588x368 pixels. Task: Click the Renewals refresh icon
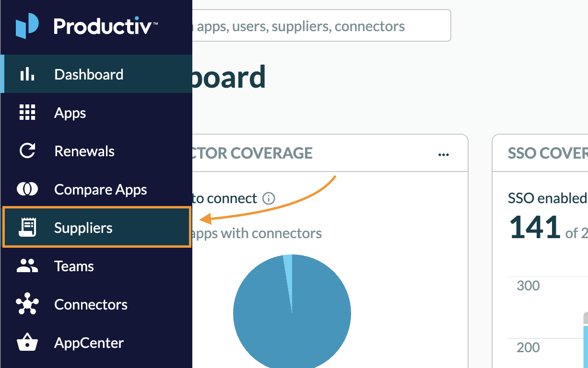pyautogui.click(x=27, y=151)
